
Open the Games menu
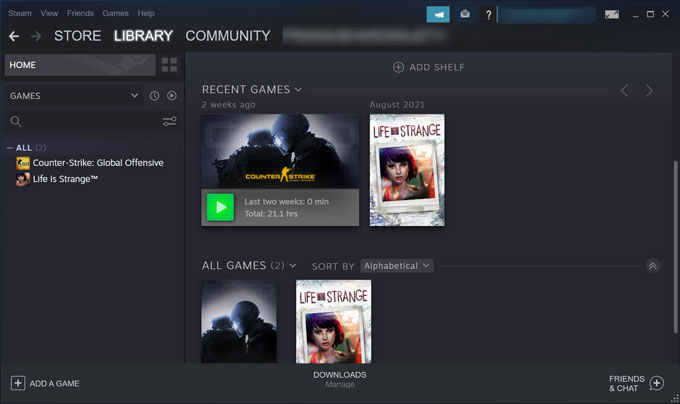[115, 13]
